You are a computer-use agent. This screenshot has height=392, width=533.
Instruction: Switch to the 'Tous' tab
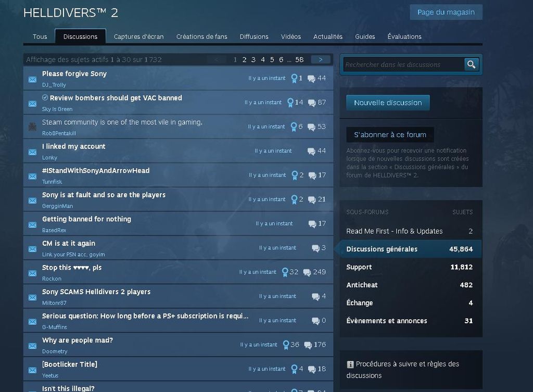tap(40, 37)
